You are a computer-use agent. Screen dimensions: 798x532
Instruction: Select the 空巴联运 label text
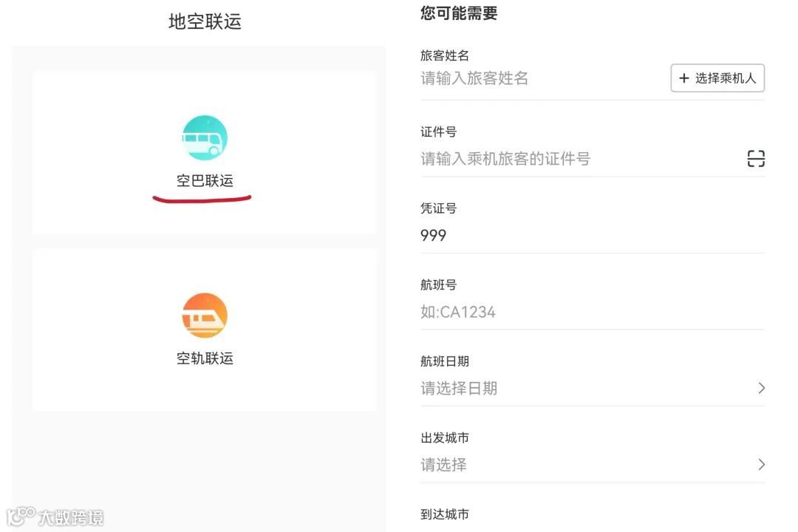click(205, 181)
